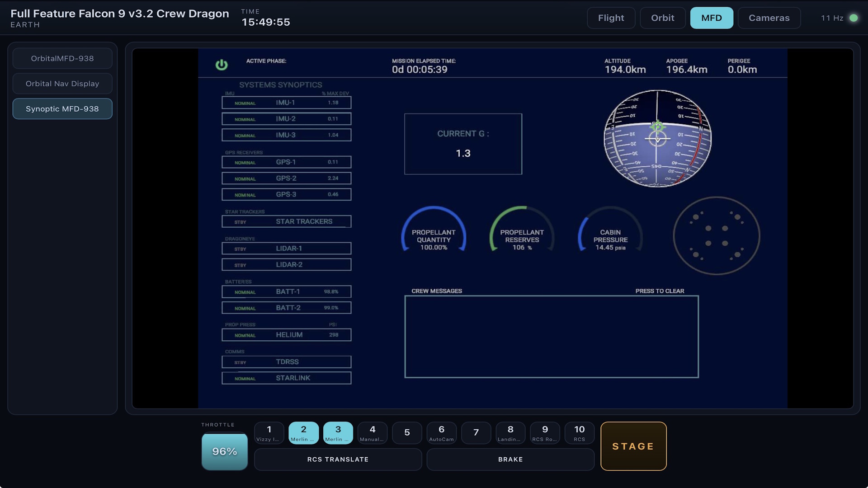Click PRESS TO CLEAR crew messages
Screen dimensions: 868x488
point(660,291)
